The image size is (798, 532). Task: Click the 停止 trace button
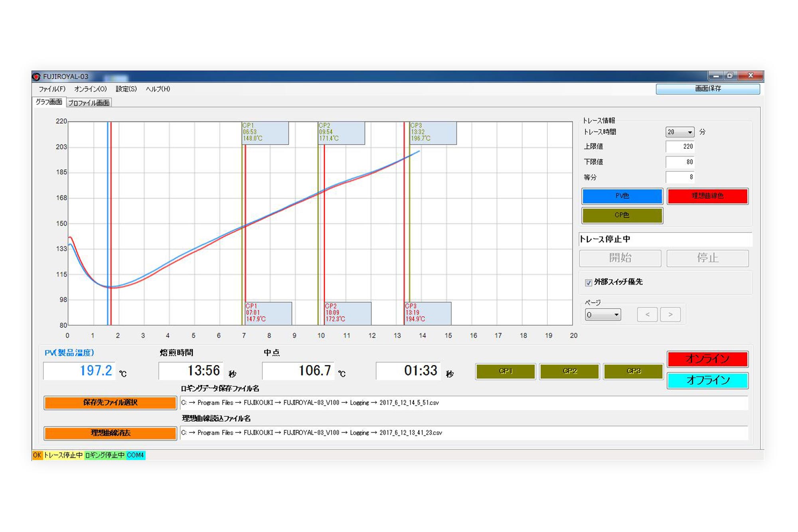pos(707,258)
